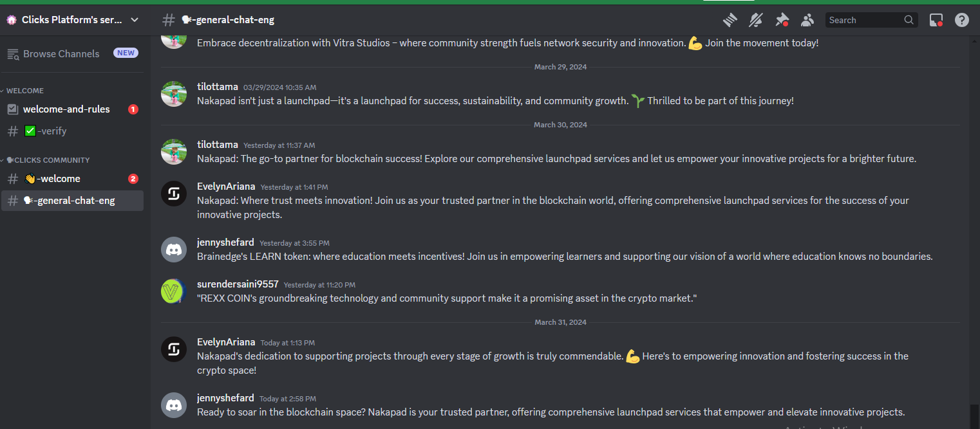Open the 👋-welcome channel
Viewport: 980px width, 429px height.
pyautogui.click(x=58, y=179)
